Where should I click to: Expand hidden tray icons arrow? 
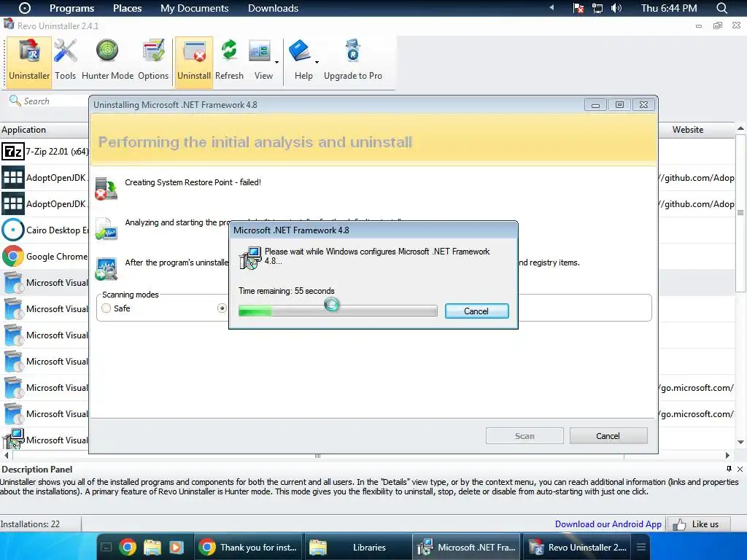point(551,7)
